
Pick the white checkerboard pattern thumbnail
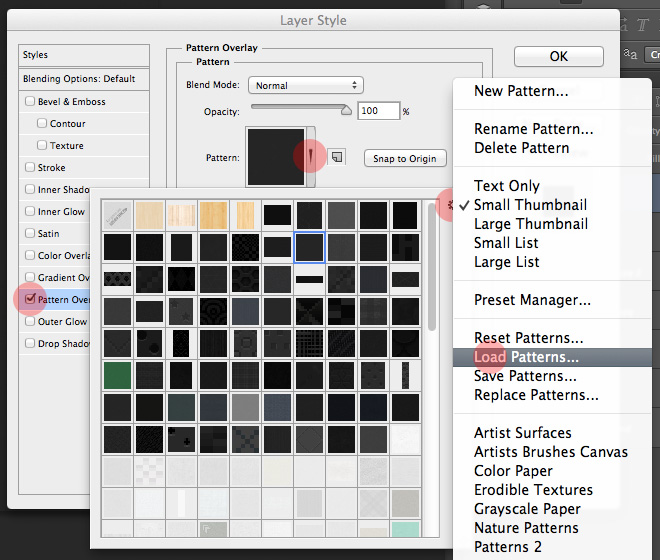[x=149, y=471]
